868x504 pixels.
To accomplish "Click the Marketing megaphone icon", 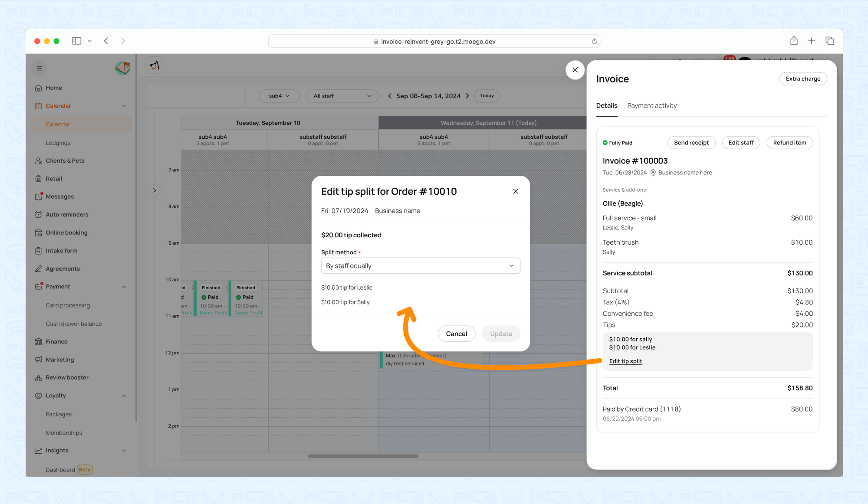I will 38,360.
